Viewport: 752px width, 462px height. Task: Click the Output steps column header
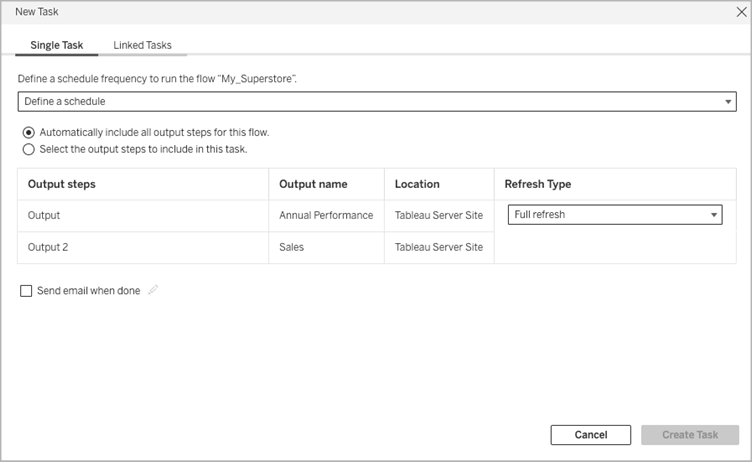click(x=61, y=184)
